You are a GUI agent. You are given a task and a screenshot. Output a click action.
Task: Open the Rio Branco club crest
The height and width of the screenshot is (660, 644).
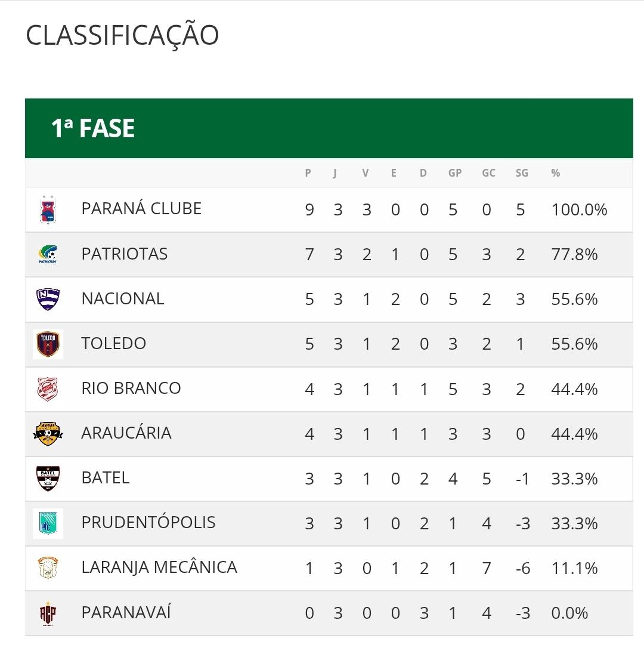tap(48, 389)
